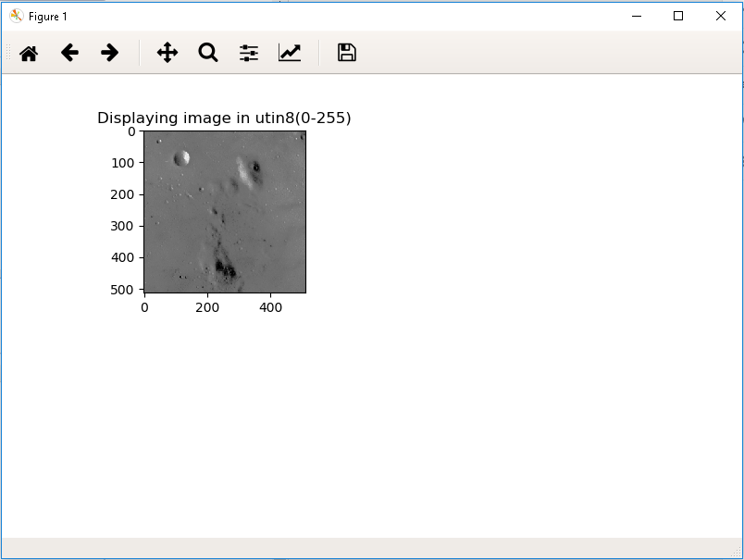Screen dimensions: 744x560
Task: Click the x-axis tick label 200
Action: coord(207,306)
